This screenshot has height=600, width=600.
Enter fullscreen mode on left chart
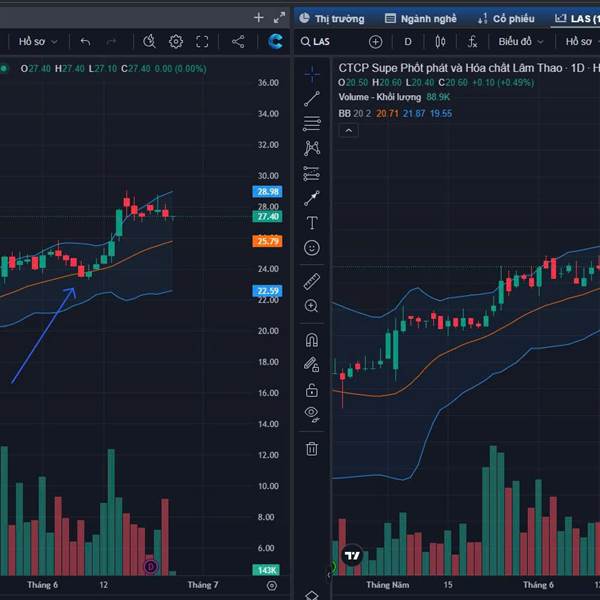(202, 41)
